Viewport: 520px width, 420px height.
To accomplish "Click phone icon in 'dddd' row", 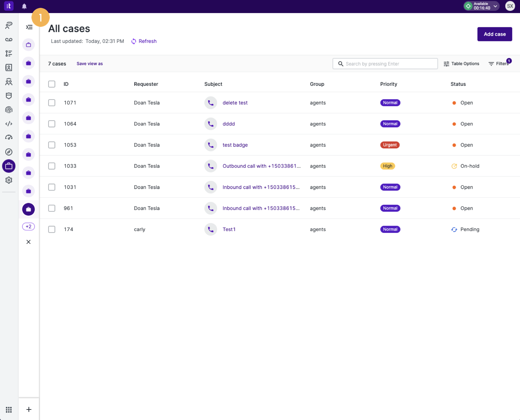I will pos(211,124).
